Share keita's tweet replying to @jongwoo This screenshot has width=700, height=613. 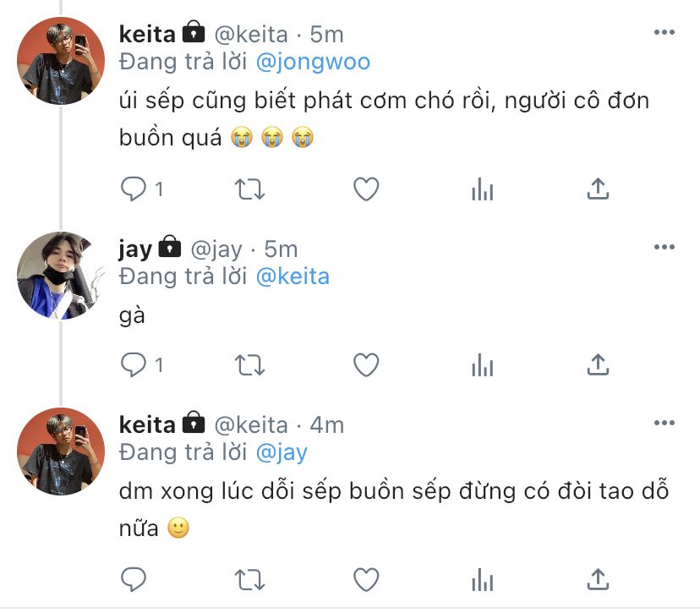pyautogui.click(x=598, y=189)
